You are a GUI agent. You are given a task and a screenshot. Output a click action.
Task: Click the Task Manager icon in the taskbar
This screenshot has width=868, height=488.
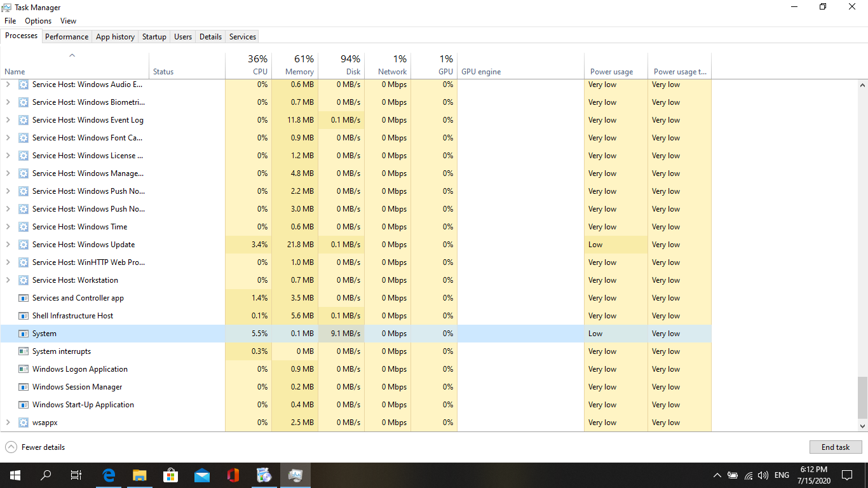(x=295, y=475)
